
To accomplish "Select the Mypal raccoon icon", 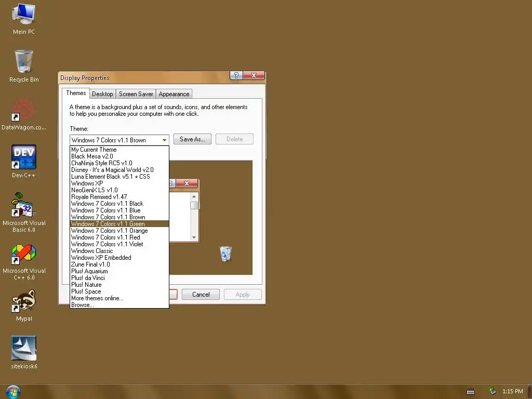I will (24, 305).
